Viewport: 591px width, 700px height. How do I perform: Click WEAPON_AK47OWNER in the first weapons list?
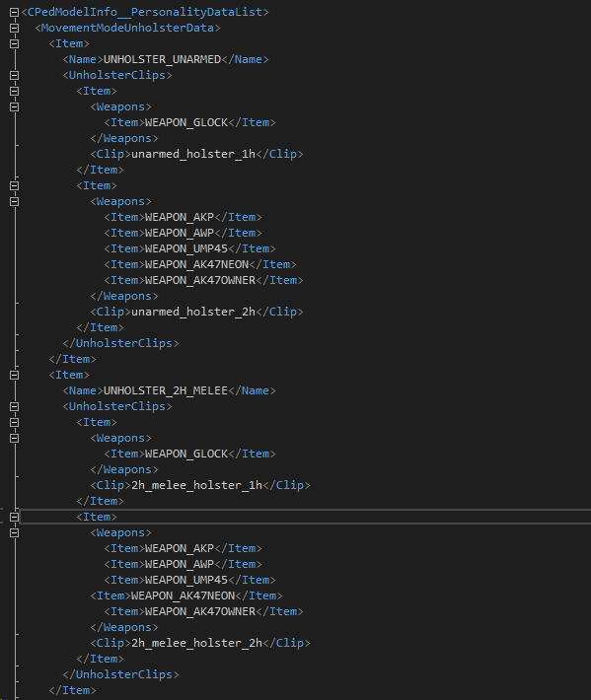tap(200, 280)
